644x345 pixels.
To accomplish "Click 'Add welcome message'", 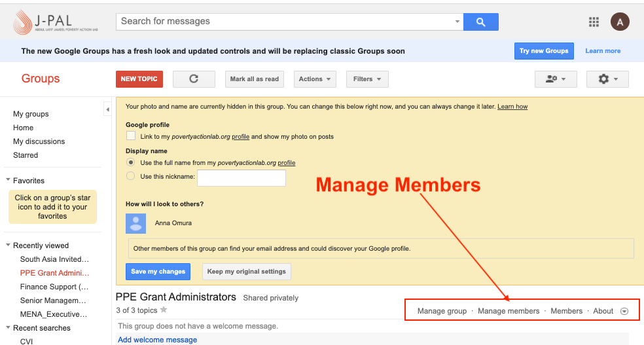I will (x=157, y=340).
